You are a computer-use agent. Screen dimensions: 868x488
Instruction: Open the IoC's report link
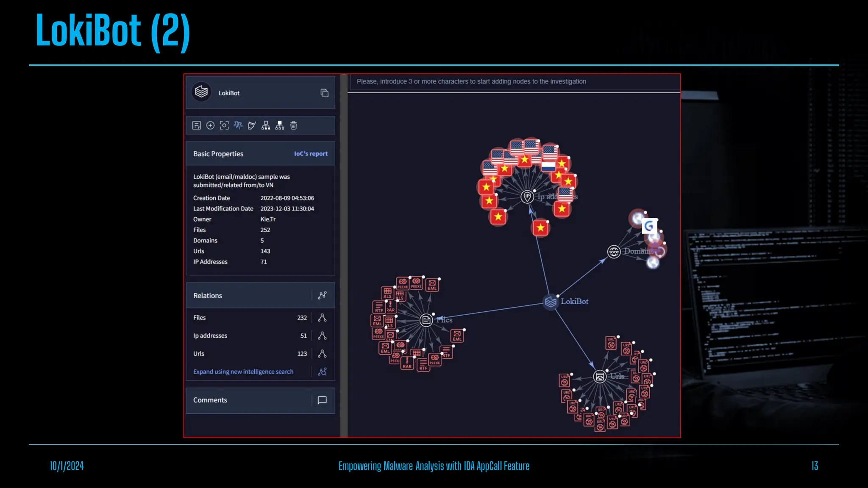[x=311, y=154]
